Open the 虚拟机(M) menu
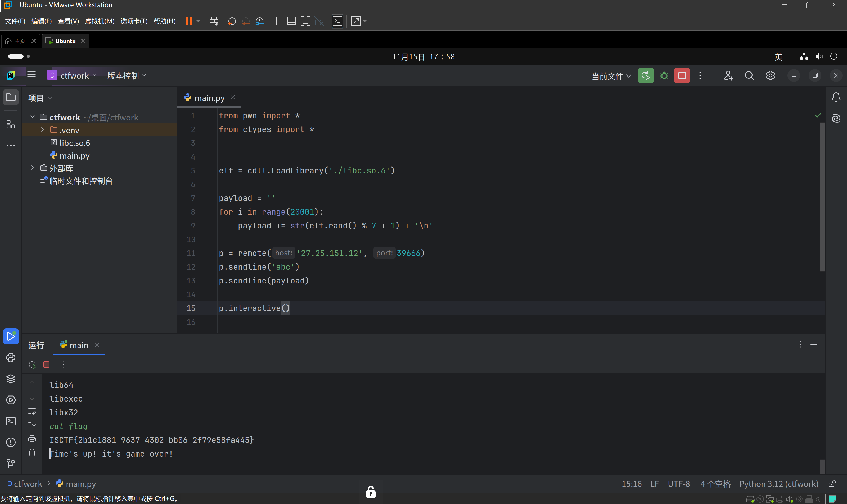Image resolution: width=847 pixels, height=504 pixels. [100, 21]
